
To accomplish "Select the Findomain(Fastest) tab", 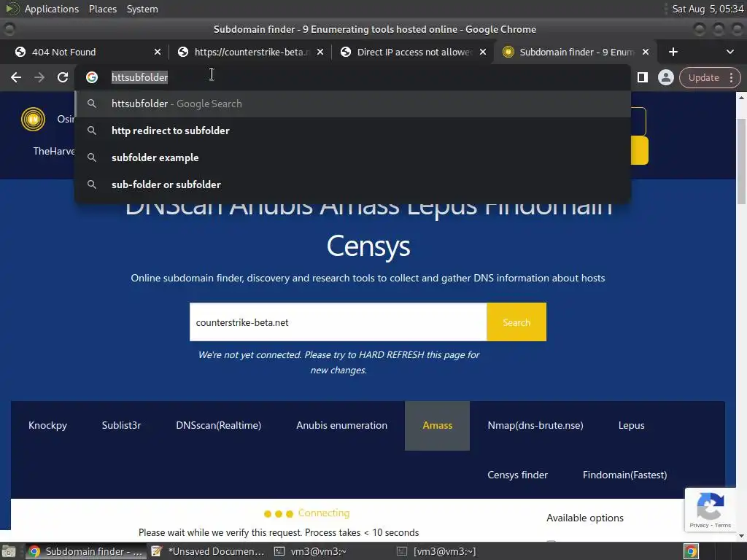I will coord(624,475).
